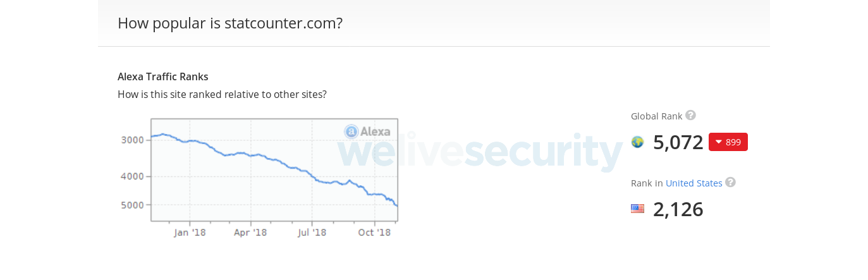The image size is (868, 280).
Task: Click the Apr '18 axis label
Action: (x=250, y=233)
